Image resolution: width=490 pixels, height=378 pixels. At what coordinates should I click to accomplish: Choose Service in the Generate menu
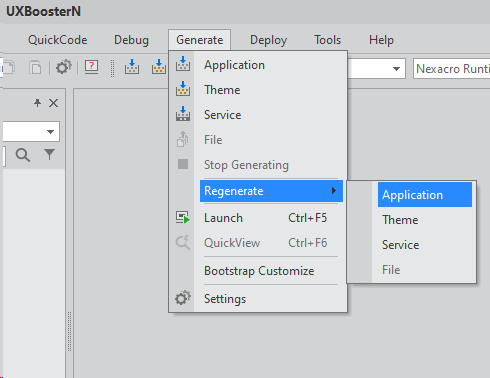pyautogui.click(x=258, y=115)
